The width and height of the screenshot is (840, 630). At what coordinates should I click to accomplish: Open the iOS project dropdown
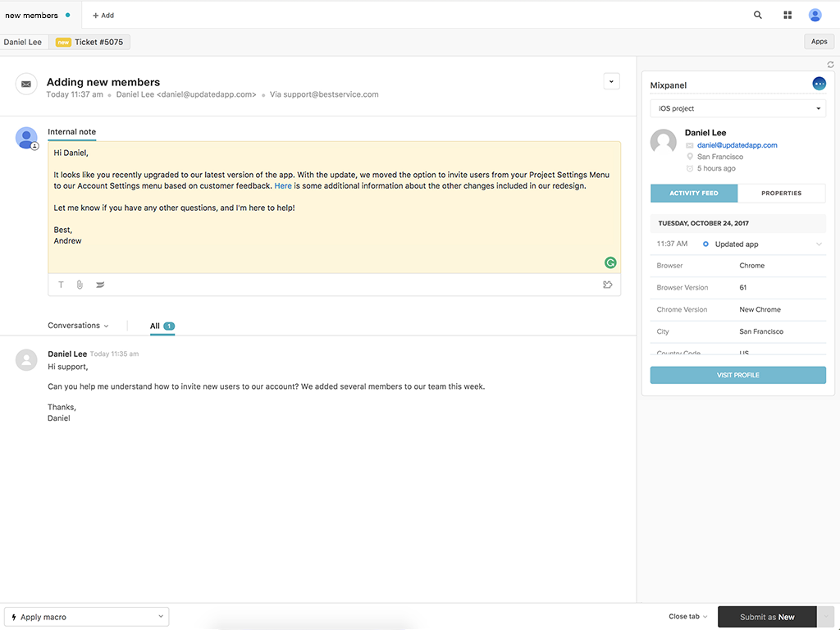pyautogui.click(x=737, y=108)
